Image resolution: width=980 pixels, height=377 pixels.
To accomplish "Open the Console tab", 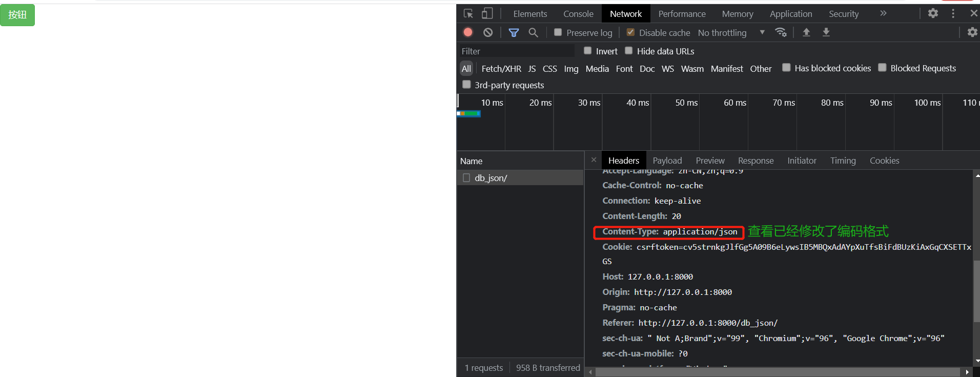I will [x=578, y=14].
